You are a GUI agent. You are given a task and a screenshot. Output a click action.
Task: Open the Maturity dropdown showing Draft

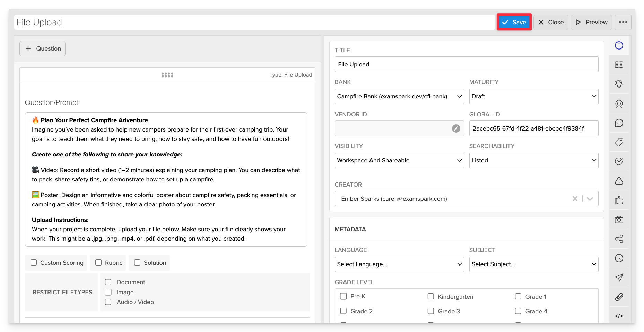533,97
